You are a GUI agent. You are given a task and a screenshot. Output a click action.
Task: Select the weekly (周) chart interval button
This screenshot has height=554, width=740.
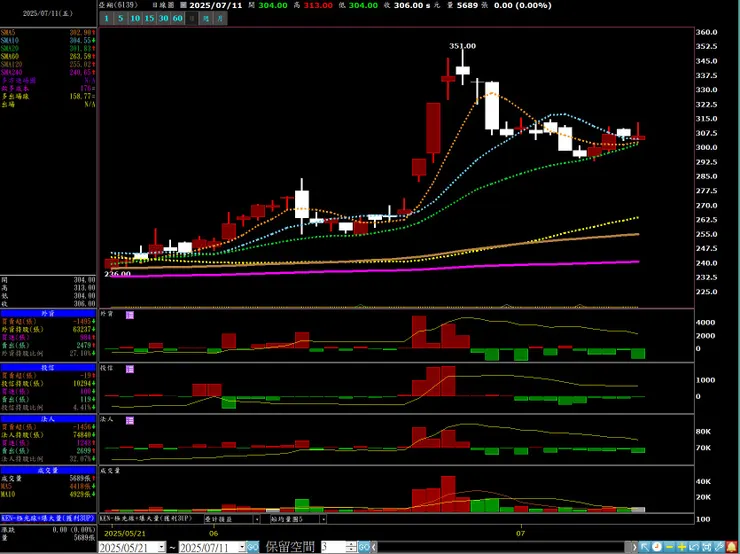tap(206, 18)
